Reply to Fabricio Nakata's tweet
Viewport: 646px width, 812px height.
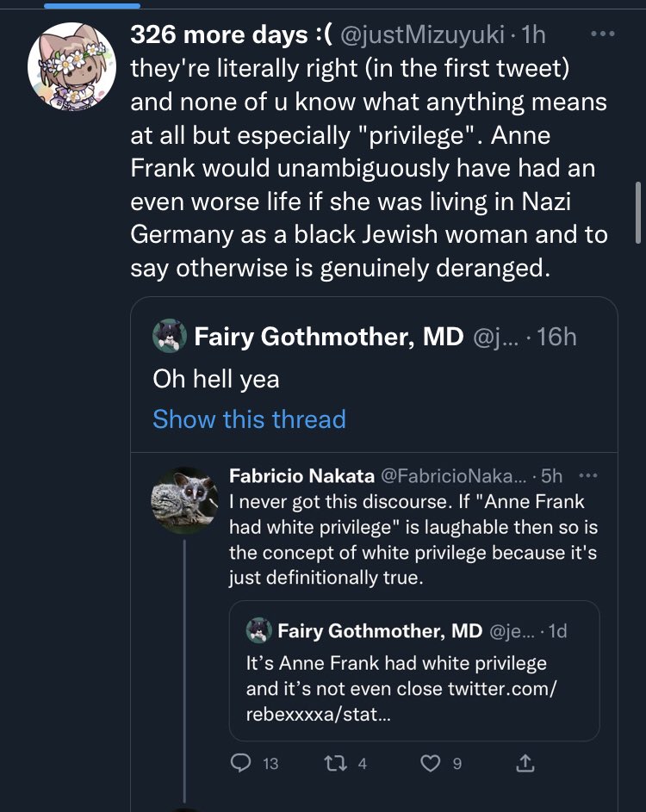(242, 763)
